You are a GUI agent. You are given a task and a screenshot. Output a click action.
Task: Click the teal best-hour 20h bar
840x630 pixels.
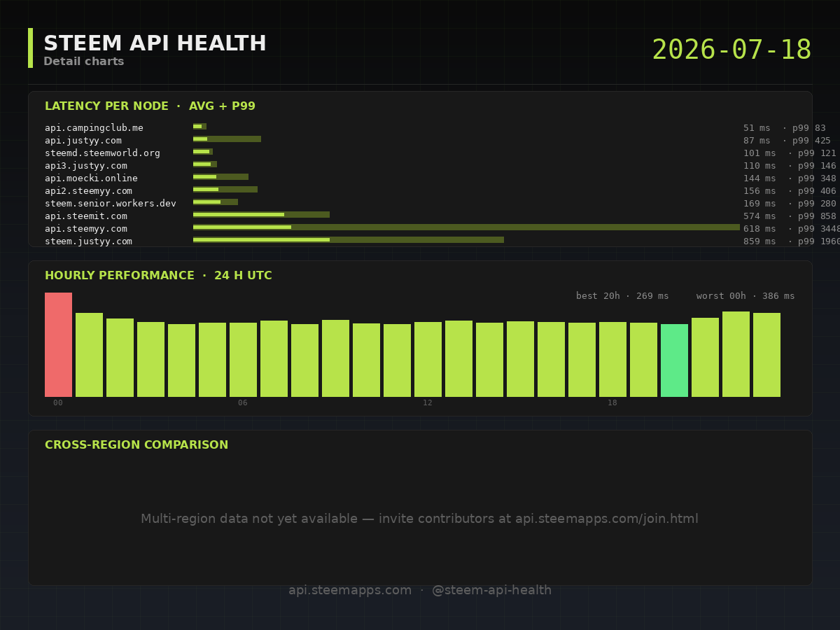click(x=674, y=360)
